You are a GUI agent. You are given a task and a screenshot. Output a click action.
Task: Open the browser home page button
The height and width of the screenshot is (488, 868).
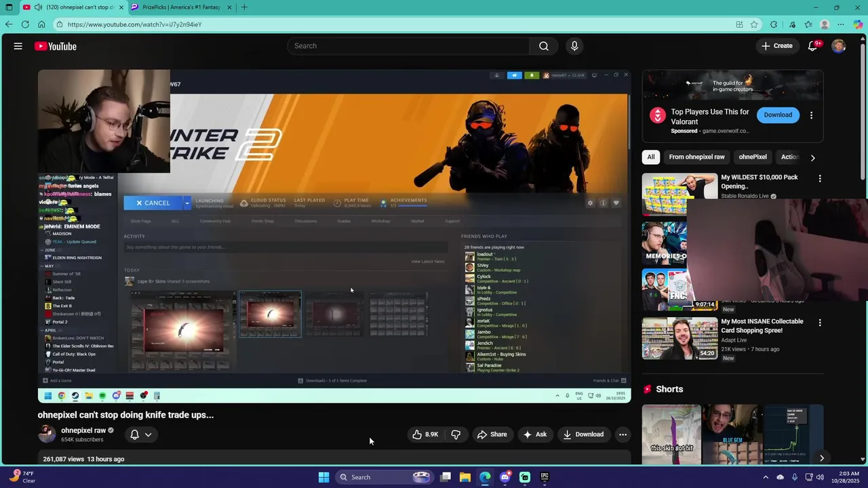(x=41, y=24)
